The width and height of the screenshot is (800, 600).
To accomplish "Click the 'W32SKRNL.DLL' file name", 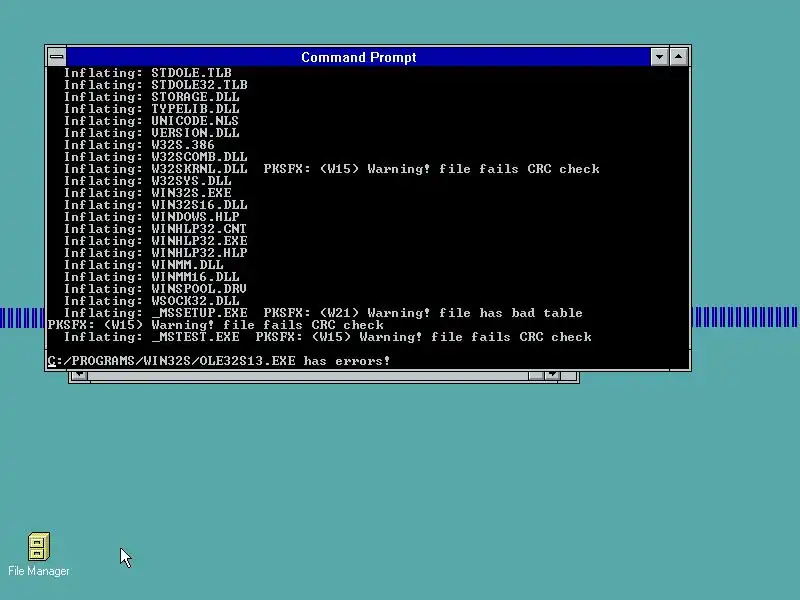I will point(199,169).
